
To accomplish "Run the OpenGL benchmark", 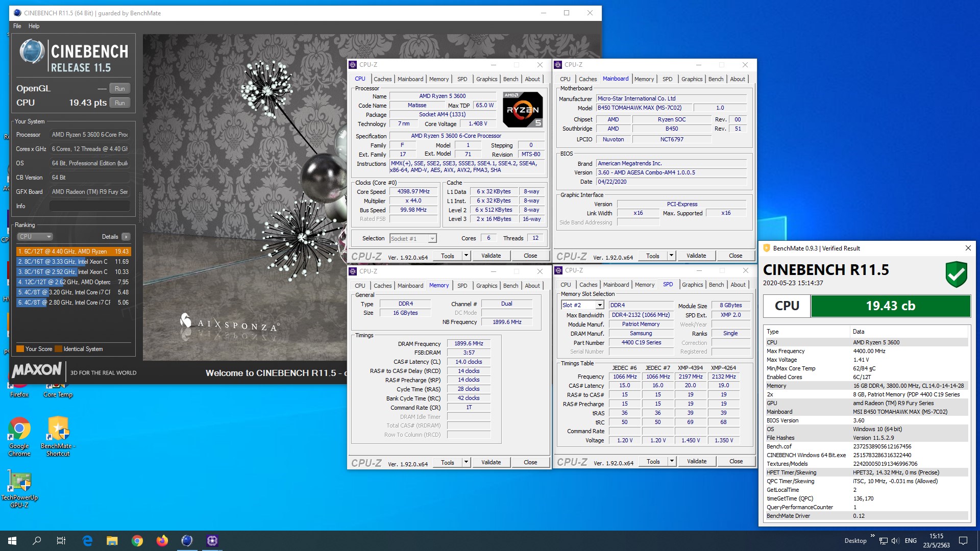I will [119, 88].
